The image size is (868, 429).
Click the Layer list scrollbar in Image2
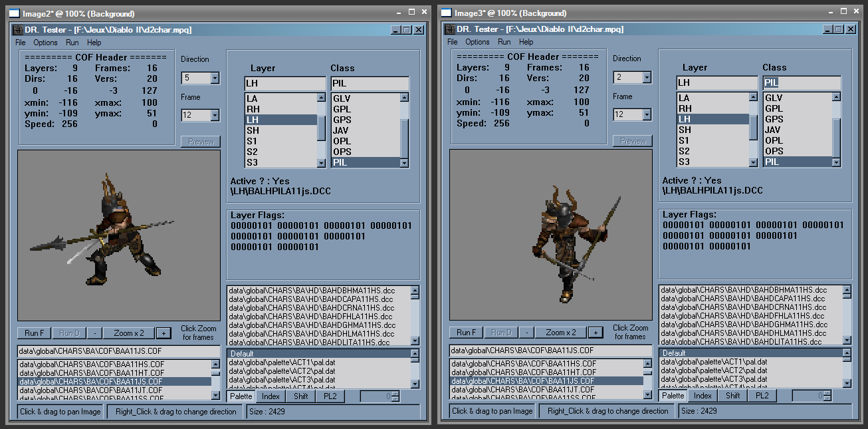(x=322, y=130)
